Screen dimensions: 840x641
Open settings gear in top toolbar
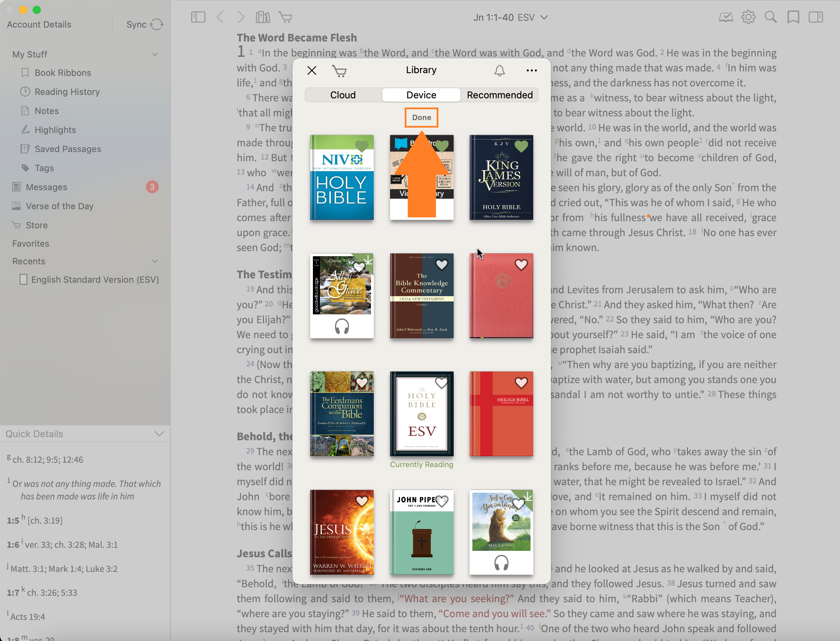click(x=748, y=17)
